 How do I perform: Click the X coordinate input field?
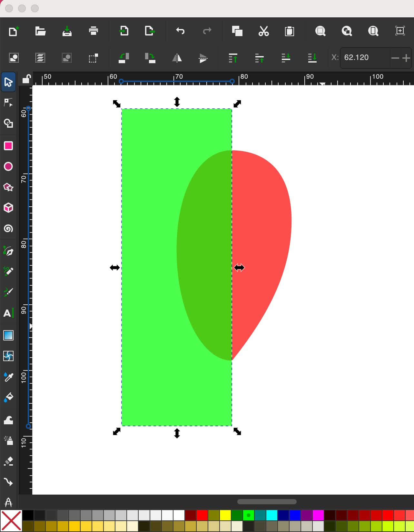[x=364, y=58]
